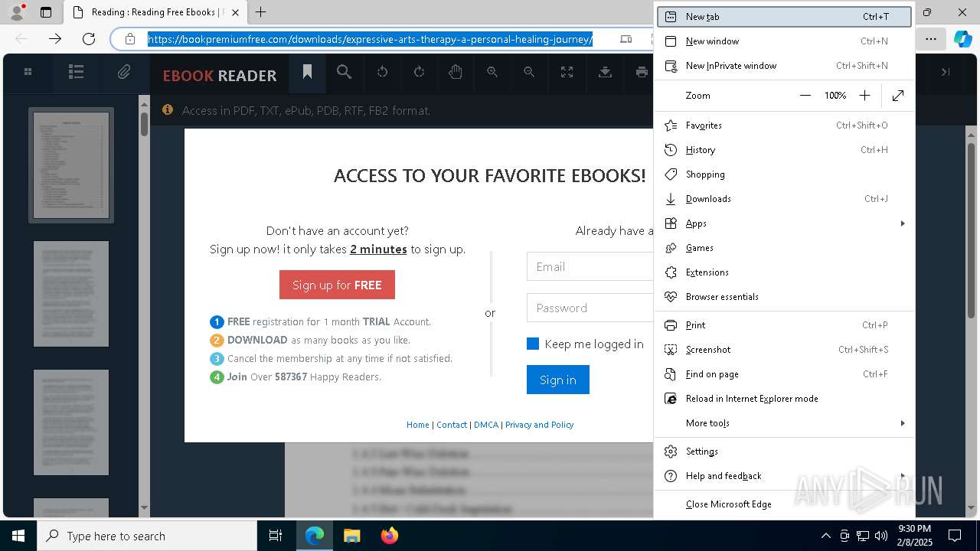Image resolution: width=980 pixels, height=551 pixels.
Task: Choose Find on page
Action: click(785, 374)
